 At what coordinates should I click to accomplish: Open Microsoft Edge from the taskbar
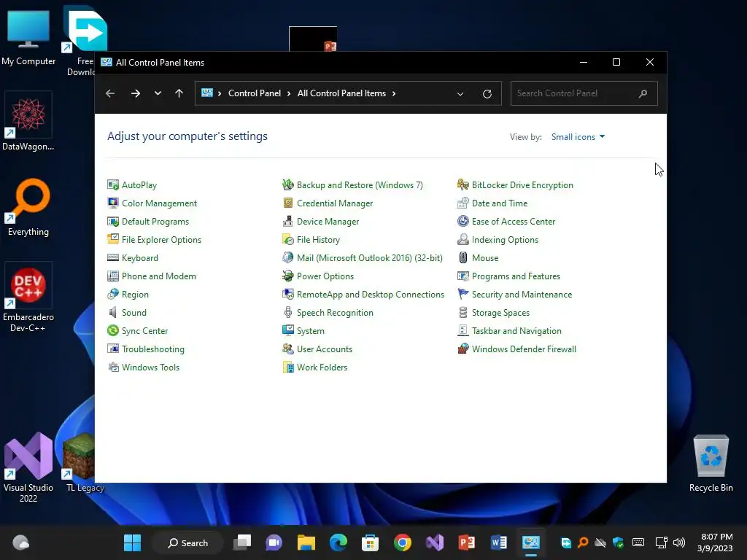[x=338, y=542]
